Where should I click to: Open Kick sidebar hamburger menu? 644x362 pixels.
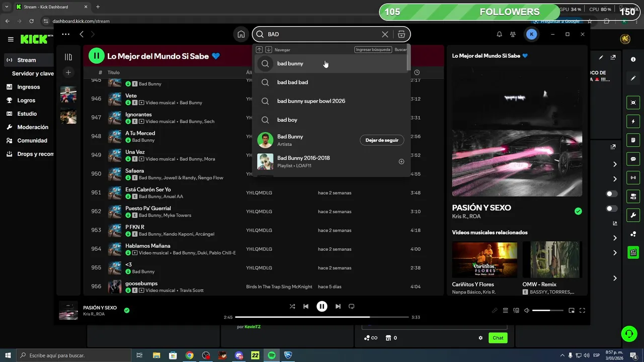(11, 39)
